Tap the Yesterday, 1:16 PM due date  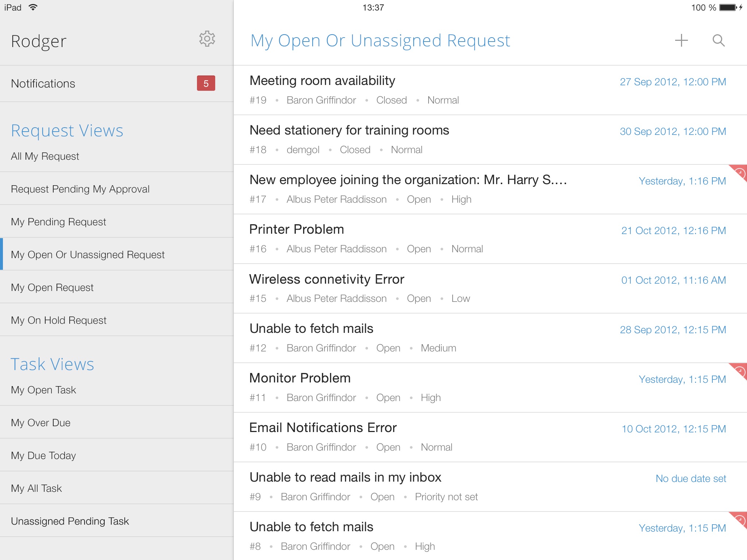tap(682, 181)
